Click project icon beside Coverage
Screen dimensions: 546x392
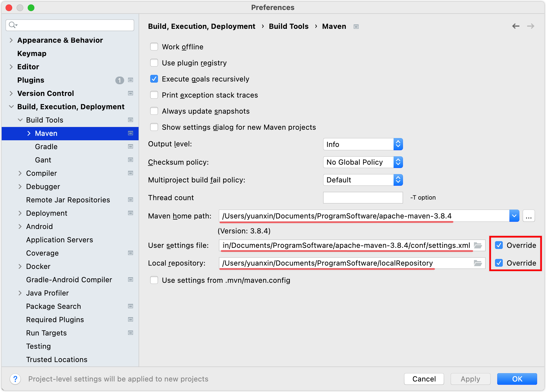click(131, 253)
